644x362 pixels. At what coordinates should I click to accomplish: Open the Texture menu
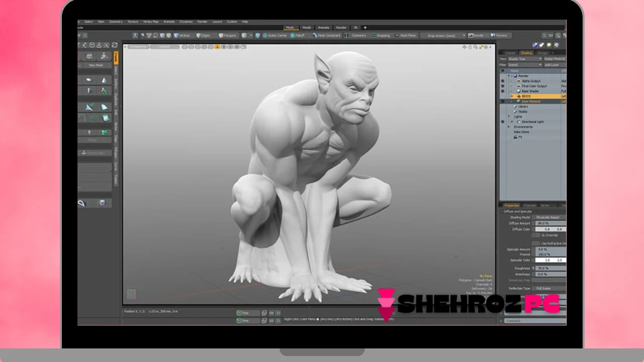[133, 22]
